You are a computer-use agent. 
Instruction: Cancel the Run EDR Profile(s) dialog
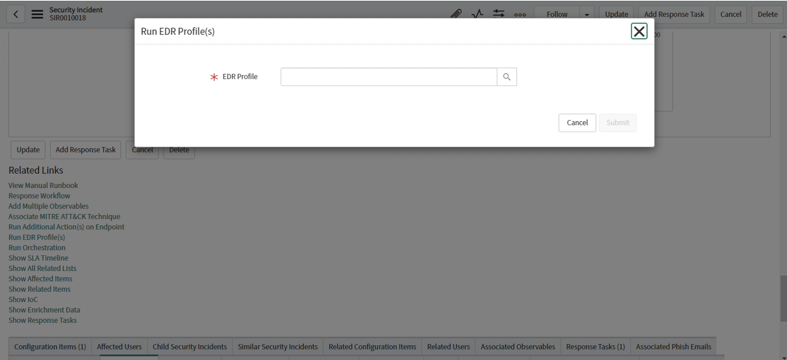577,123
